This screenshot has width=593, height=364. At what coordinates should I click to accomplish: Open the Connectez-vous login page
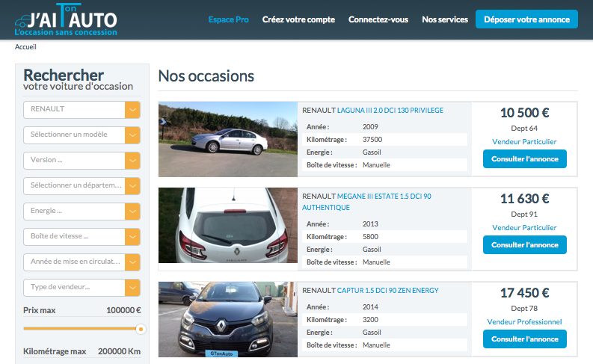click(x=378, y=19)
